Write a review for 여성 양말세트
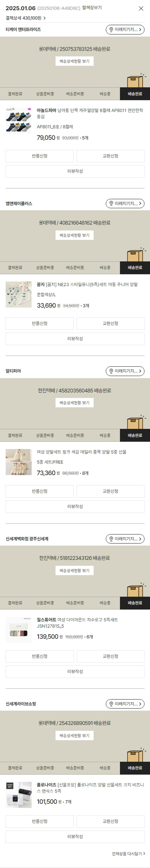 pos(75,507)
